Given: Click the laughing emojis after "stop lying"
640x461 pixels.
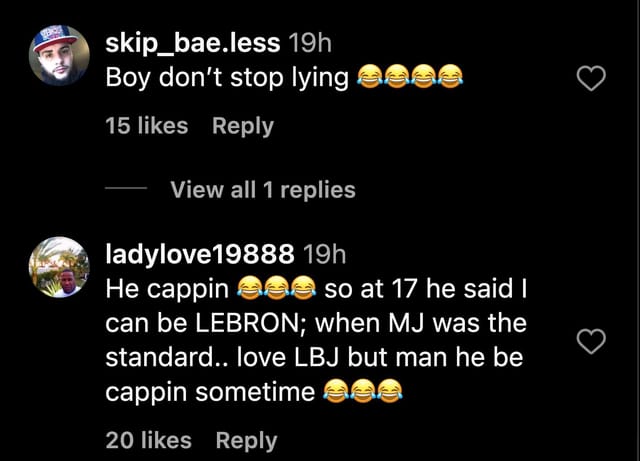Looking at the screenshot, I should 410,76.
